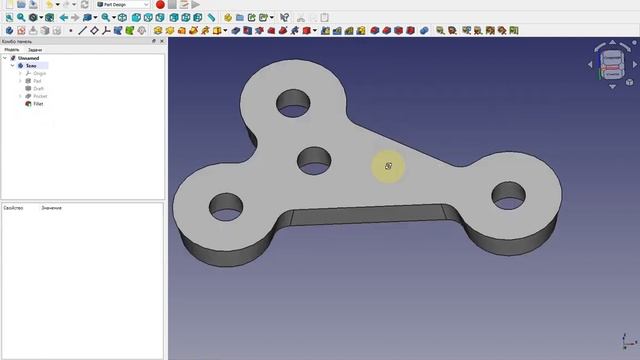Expand the Pocket tree node
This screenshot has height=360, width=640.
click(20, 96)
